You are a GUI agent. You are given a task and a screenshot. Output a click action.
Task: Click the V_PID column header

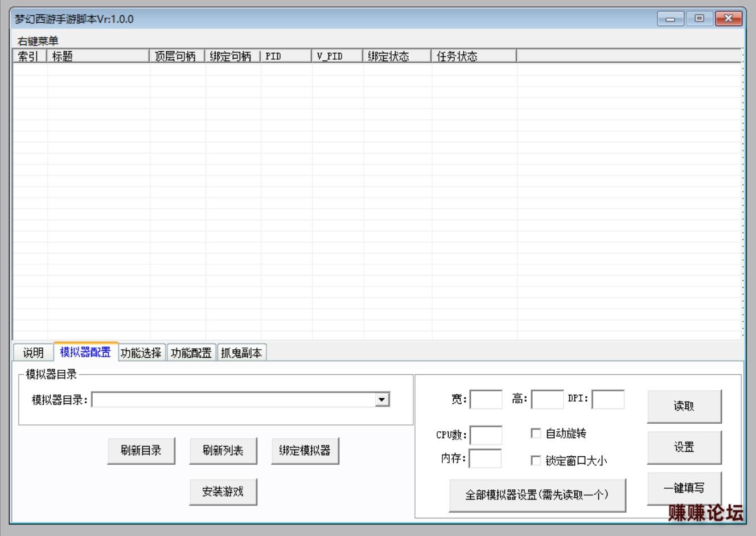point(338,56)
